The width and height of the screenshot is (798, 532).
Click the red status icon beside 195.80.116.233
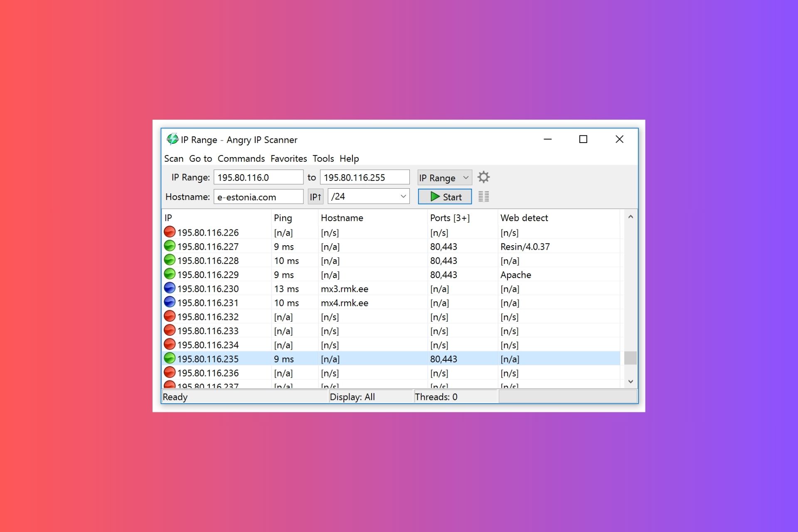click(170, 330)
